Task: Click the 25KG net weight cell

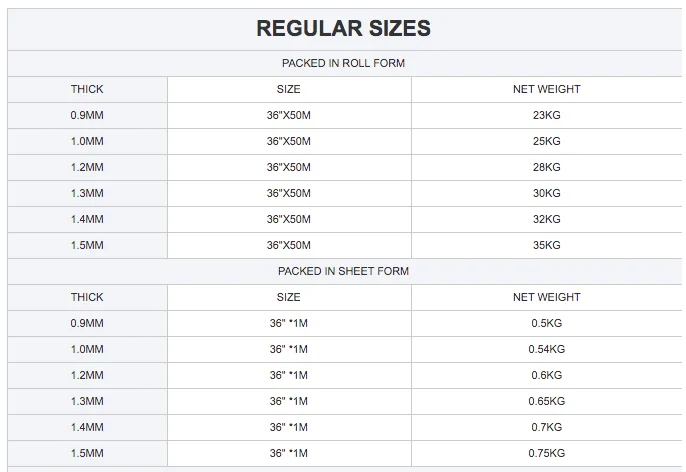Action: pos(546,141)
